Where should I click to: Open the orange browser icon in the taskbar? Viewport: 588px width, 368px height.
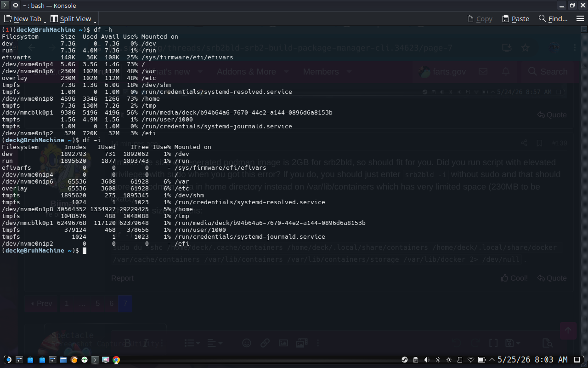[74, 360]
